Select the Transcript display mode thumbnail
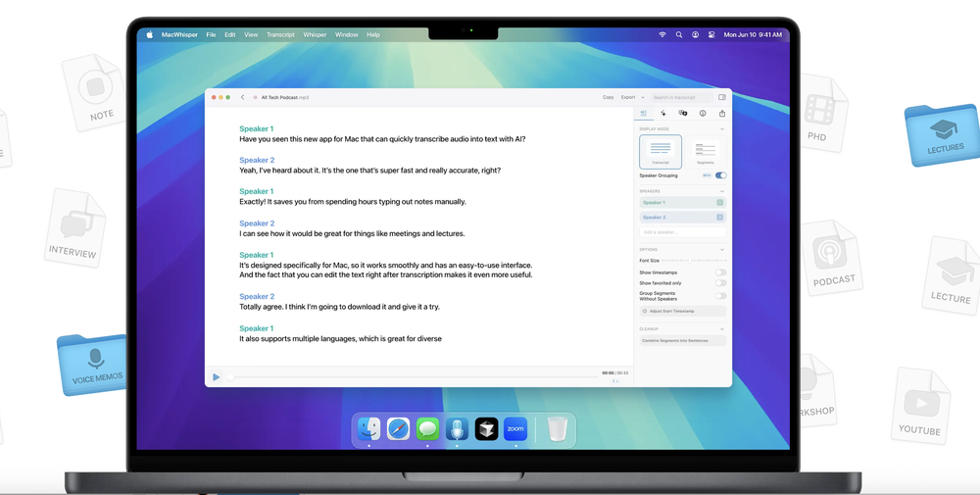 click(x=660, y=152)
